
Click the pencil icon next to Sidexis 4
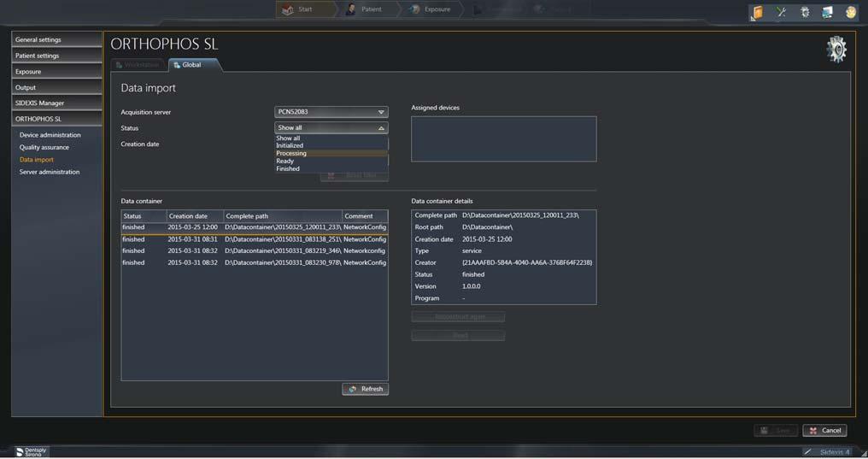[x=807, y=452]
